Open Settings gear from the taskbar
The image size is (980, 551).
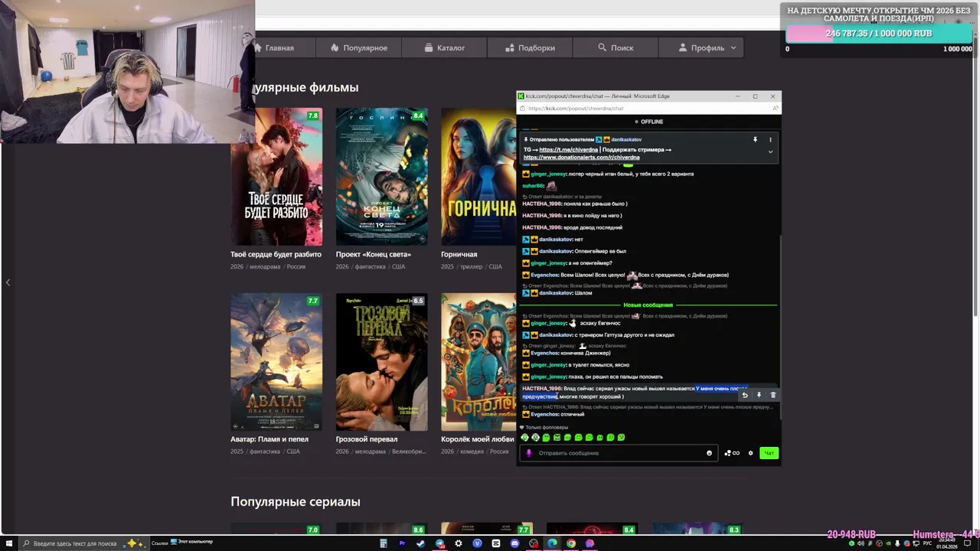(x=459, y=543)
